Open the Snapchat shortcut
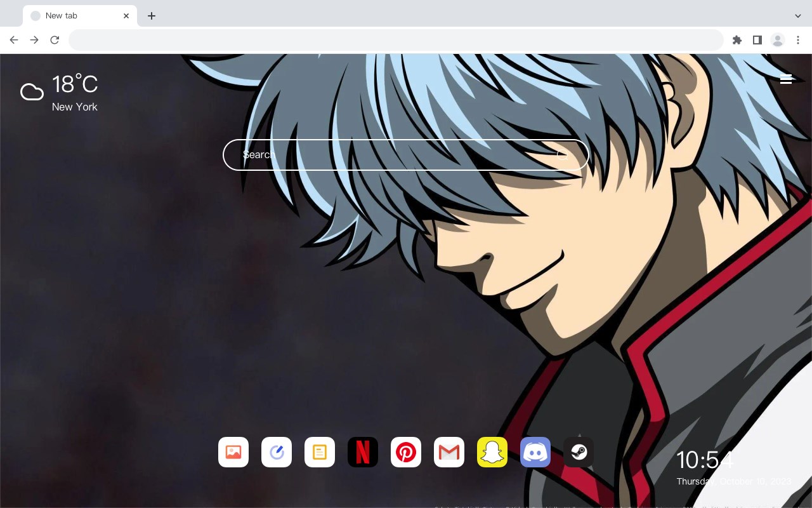 click(x=492, y=452)
